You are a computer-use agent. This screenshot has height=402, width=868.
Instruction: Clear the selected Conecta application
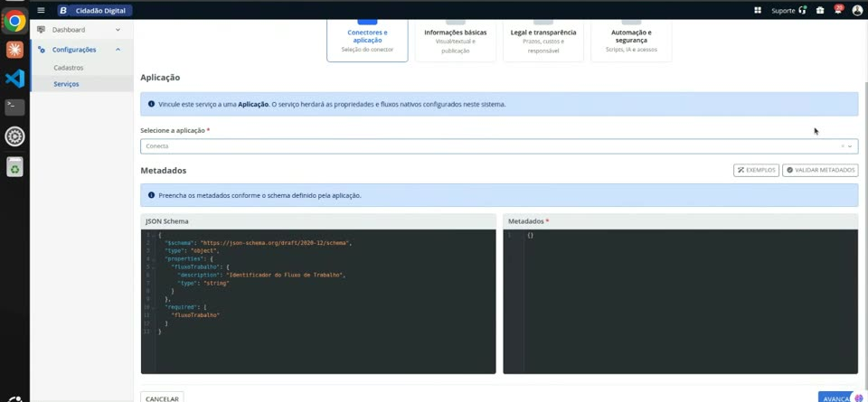843,146
